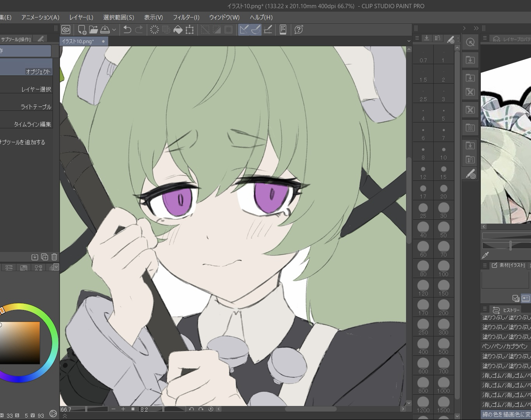Open the smartphone connection icon

(x=283, y=30)
